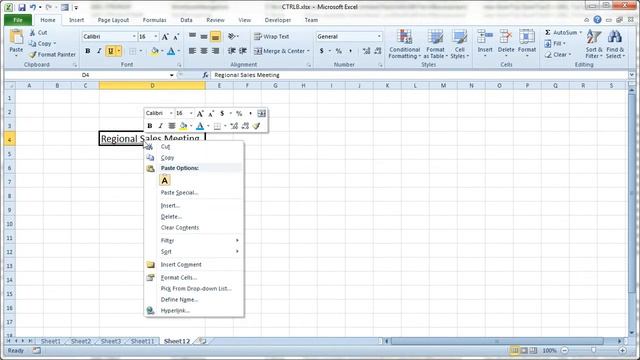Adjust the zoom slider in status bar
Screen dimensions: 640x360
(x=593, y=351)
